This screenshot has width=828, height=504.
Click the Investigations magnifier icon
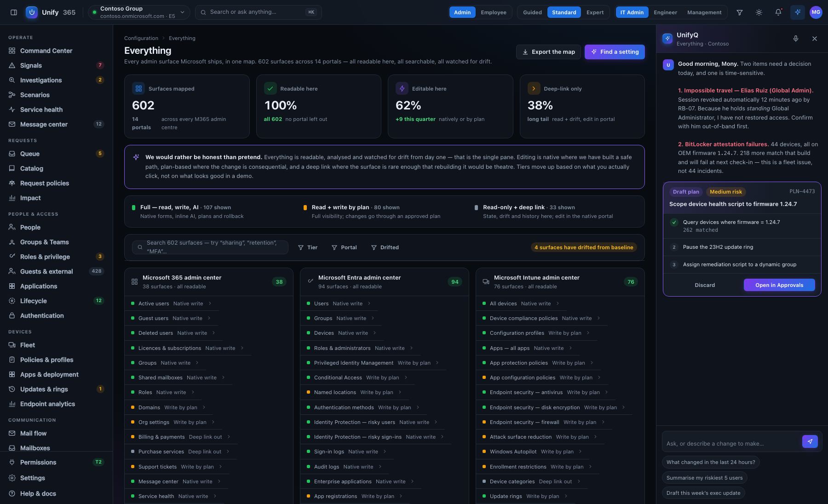pos(12,80)
